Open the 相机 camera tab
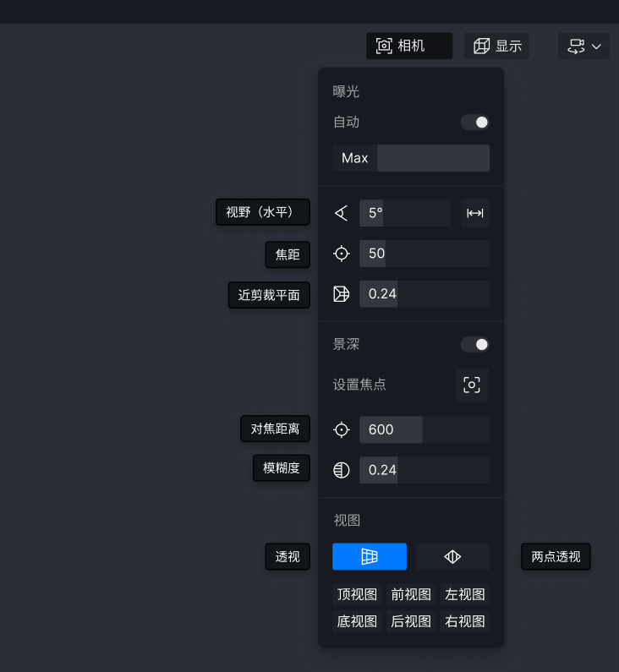Screen dimensions: 619x672 click(409, 46)
